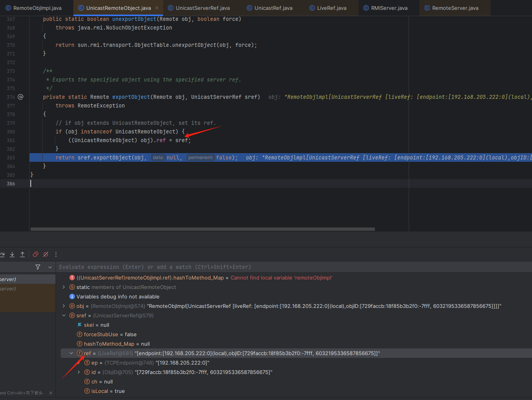Click the Step Out upload-arrow icon
The height and width of the screenshot is (400, 532).
(22, 254)
